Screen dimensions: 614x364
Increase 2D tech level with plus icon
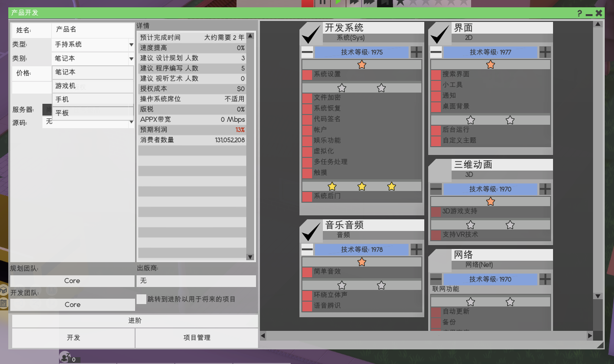[545, 52]
